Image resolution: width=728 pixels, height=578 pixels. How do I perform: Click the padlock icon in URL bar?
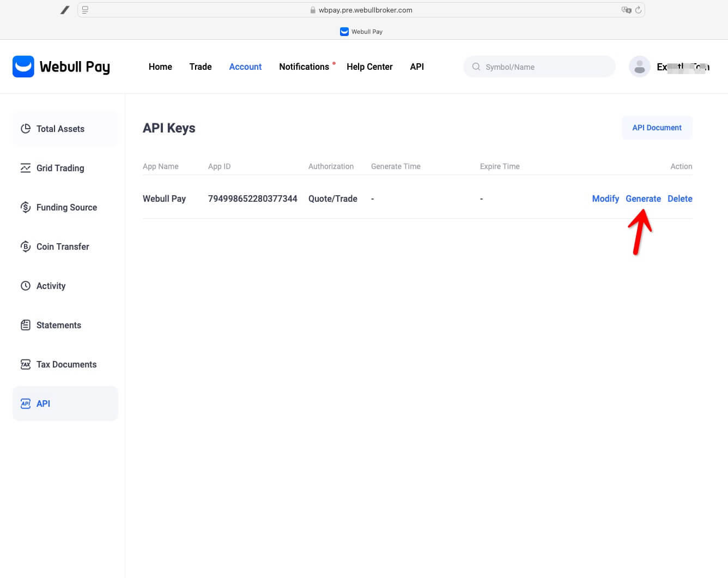[x=313, y=10]
